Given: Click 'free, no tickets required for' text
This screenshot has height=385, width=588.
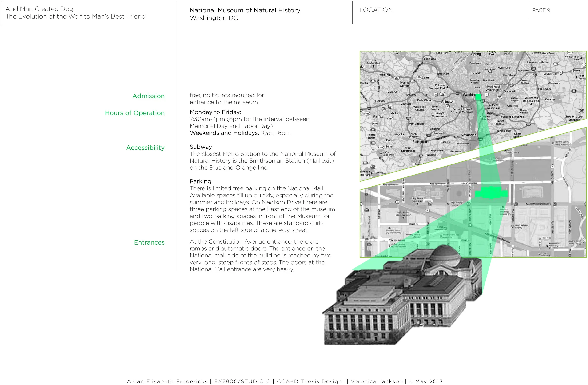Looking at the screenshot, I should [x=226, y=95].
